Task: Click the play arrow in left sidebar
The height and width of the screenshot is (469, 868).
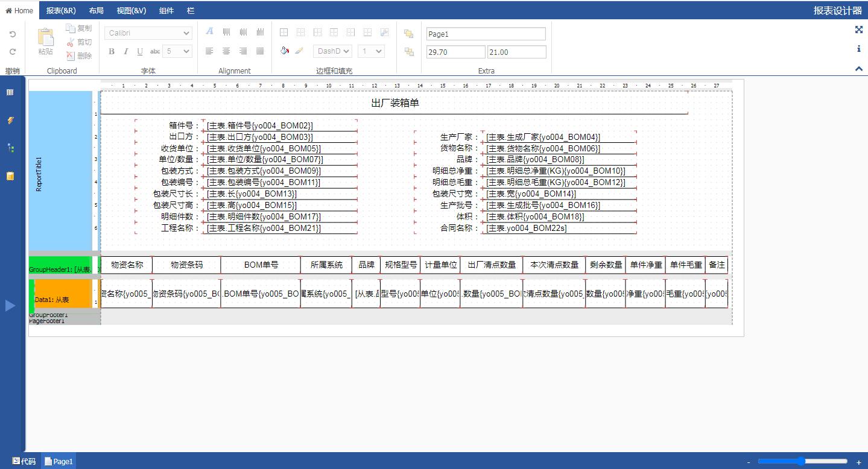Action: click(x=10, y=306)
